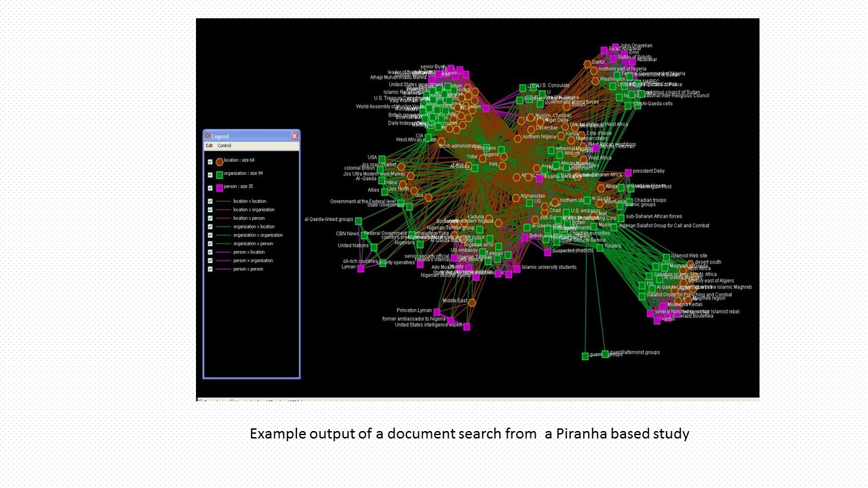The height and width of the screenshot is (488, 868).
Task: Click the 'Lyman' person node
Action: point(361,268)
